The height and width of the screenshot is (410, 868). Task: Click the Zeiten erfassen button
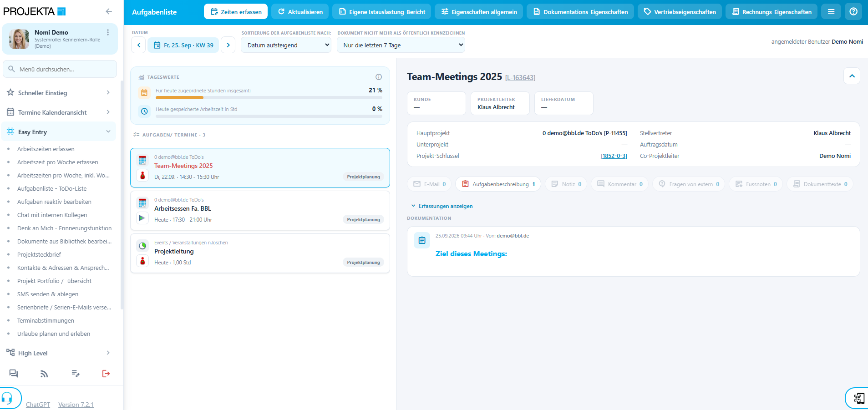(236, 12)
